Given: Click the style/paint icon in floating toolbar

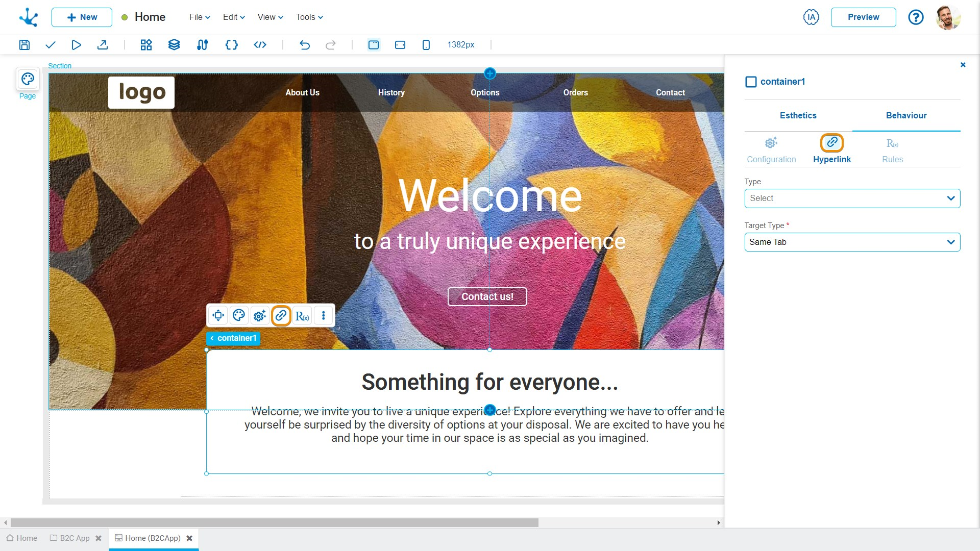Looking at the screenshot, I should (239, 315).
